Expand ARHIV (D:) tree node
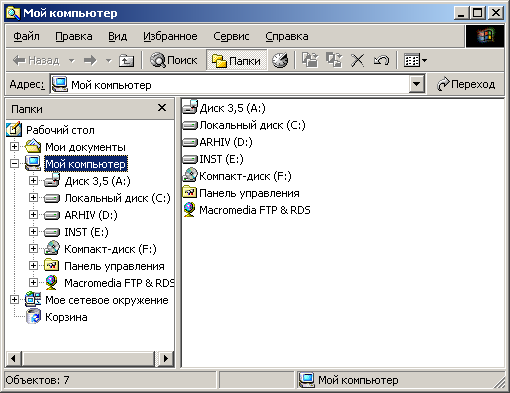 coord(33,214)
